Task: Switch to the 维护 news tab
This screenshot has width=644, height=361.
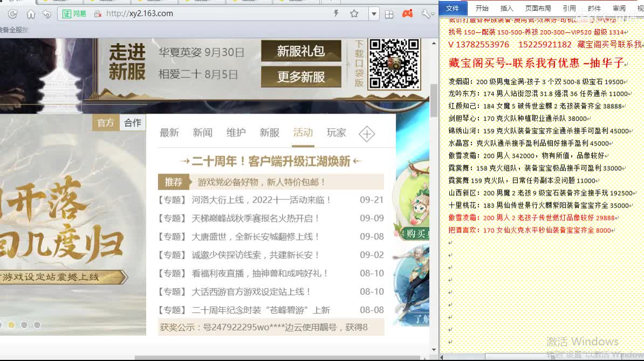Action: click(236, 133)
